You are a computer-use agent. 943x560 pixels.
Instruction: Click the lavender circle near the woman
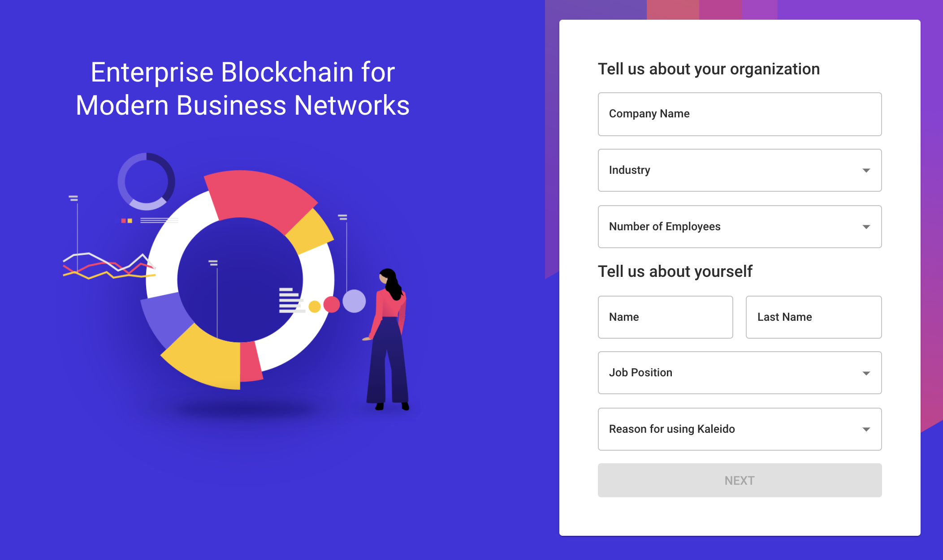pyautogui.click(x=354, y=301)
